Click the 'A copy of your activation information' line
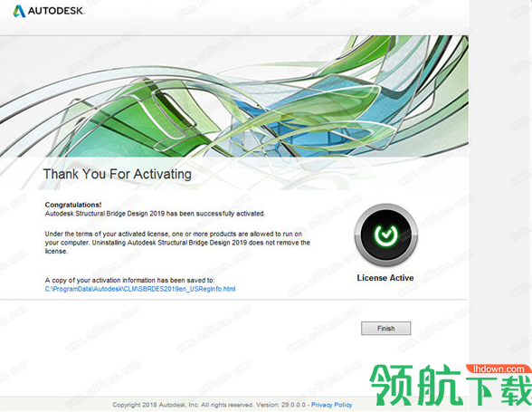The image size is (532, 412). click(129, 280)
